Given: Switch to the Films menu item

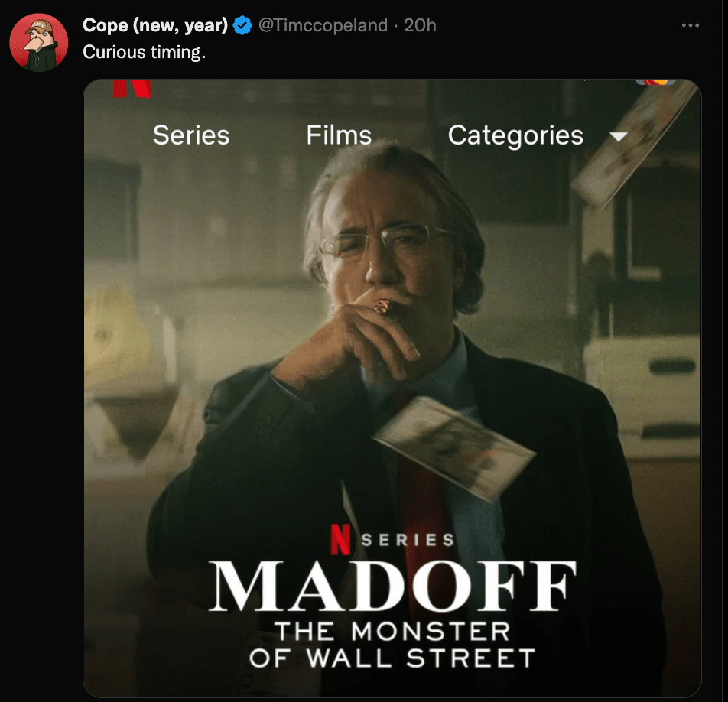Looking at the screenshot, I should click(339, 135).
